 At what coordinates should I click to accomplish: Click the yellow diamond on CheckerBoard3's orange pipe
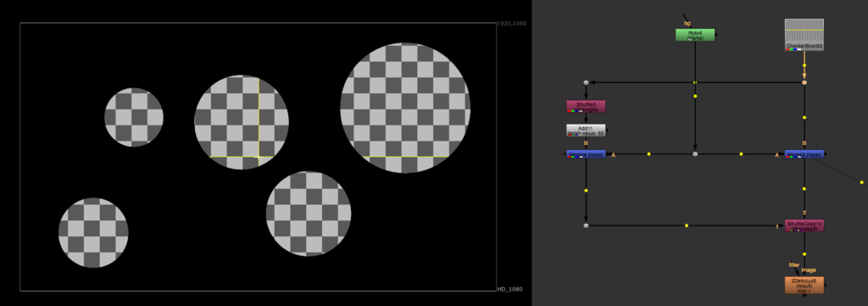pyautogui.click(x=804, y=65)
